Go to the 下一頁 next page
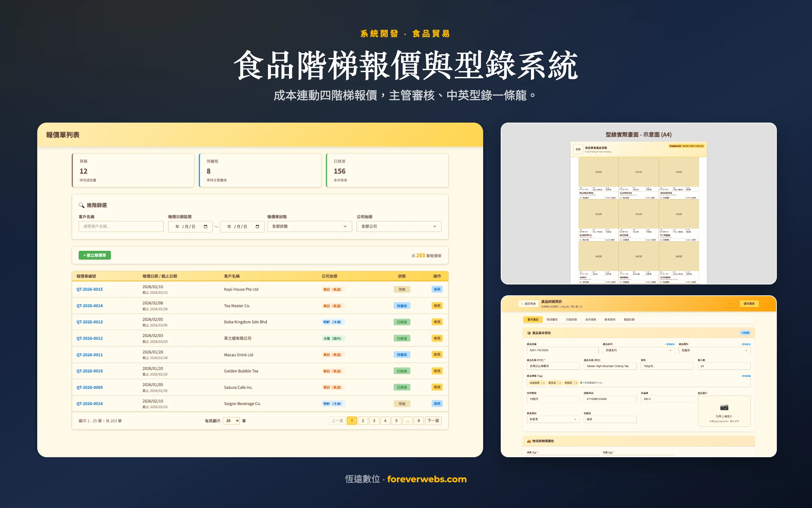812x508 pixels. coord(433,421)
